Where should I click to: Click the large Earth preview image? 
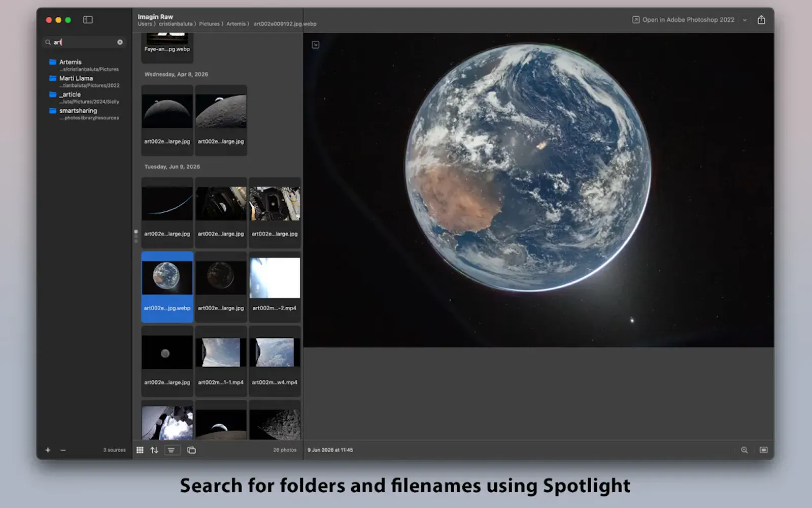click(539, 190)
